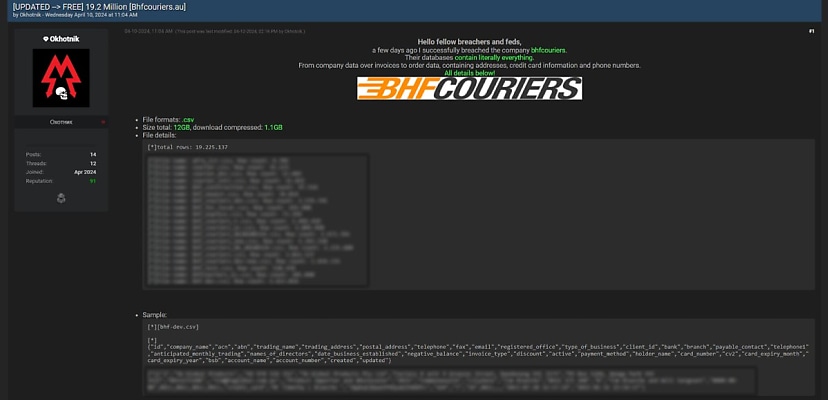Click the Sample: bullet label

[155, 315]
